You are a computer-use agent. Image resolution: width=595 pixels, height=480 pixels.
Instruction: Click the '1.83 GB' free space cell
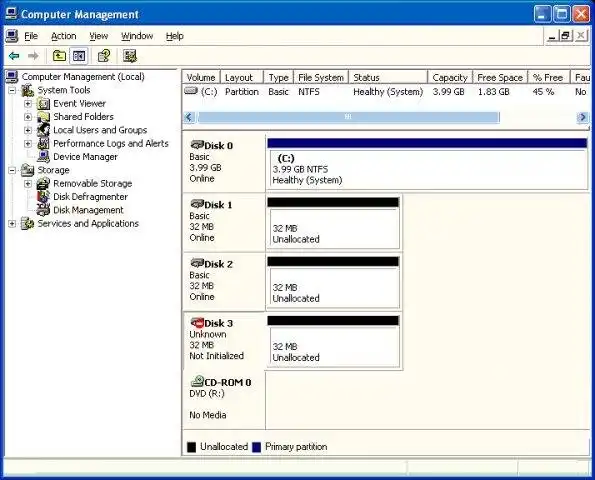pos(493,92)
